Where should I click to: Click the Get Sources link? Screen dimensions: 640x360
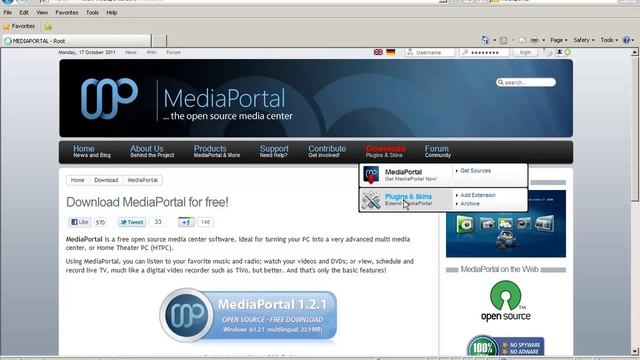(476, 171)
